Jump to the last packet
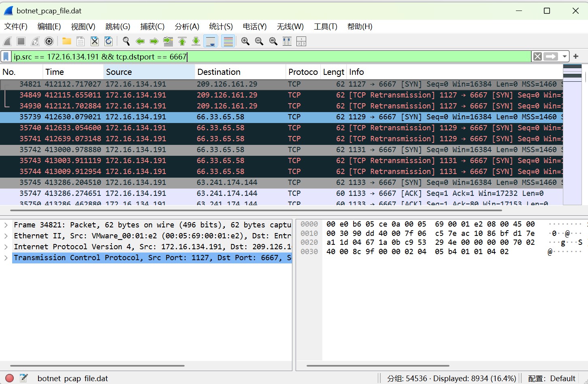 [196, 41]
